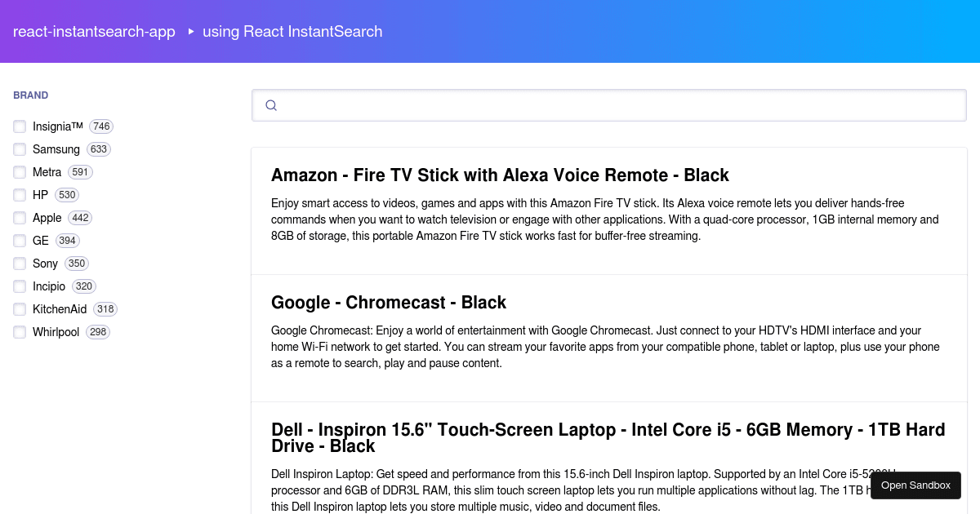Click the search magnifying glass icon
Viewport: 980px width, 514px height.
pyautogui.click(x=271, y=104)
